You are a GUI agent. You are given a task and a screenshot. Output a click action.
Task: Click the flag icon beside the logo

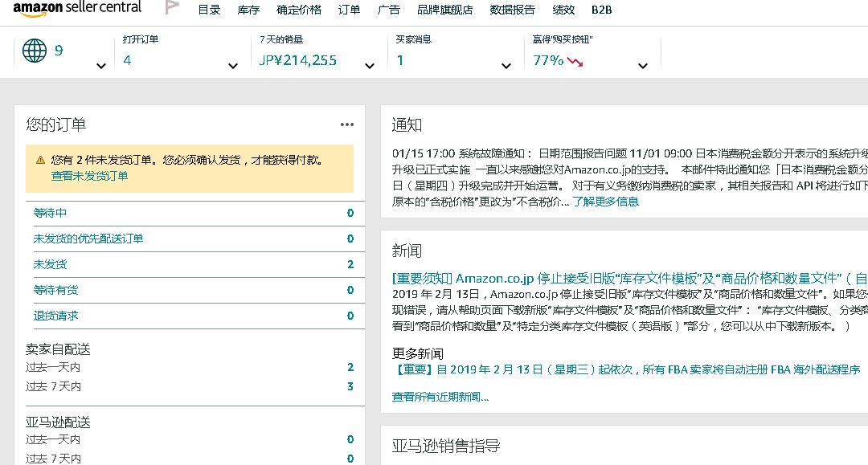[x=172, y=7]
